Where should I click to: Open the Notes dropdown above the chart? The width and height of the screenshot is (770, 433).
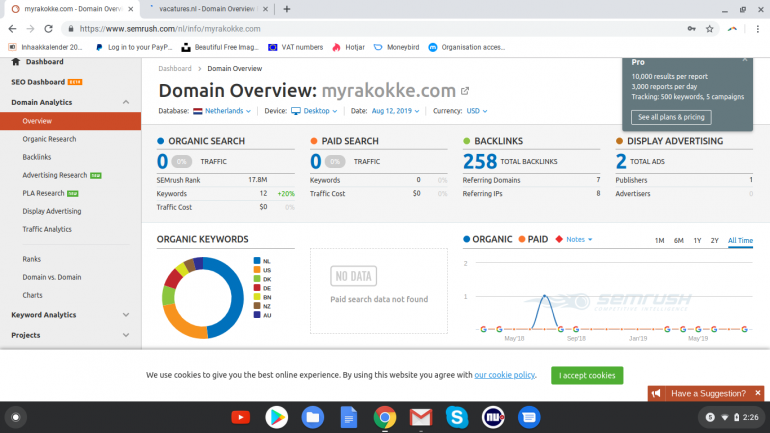(x=579, y=240)
